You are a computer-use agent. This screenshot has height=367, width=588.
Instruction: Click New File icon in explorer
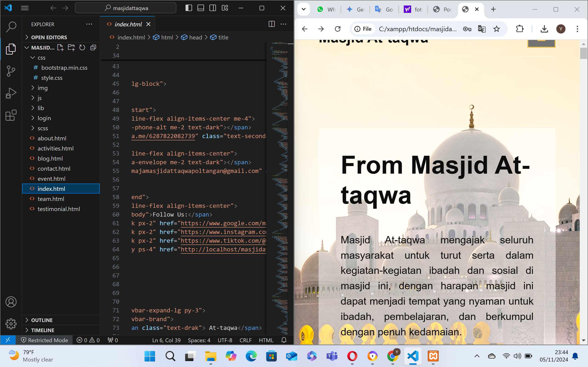coord(60,47)
